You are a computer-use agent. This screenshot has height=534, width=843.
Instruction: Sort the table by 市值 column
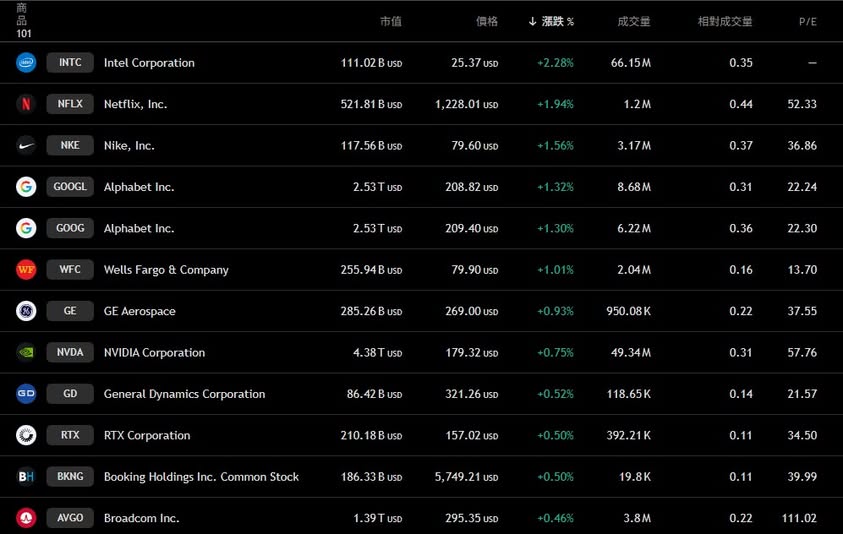coord(390,21)
